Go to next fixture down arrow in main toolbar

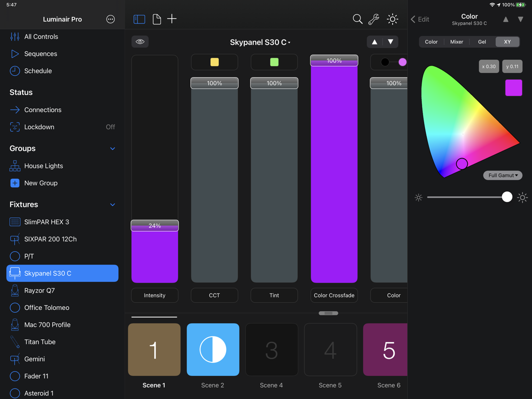(x=390, y=42)
